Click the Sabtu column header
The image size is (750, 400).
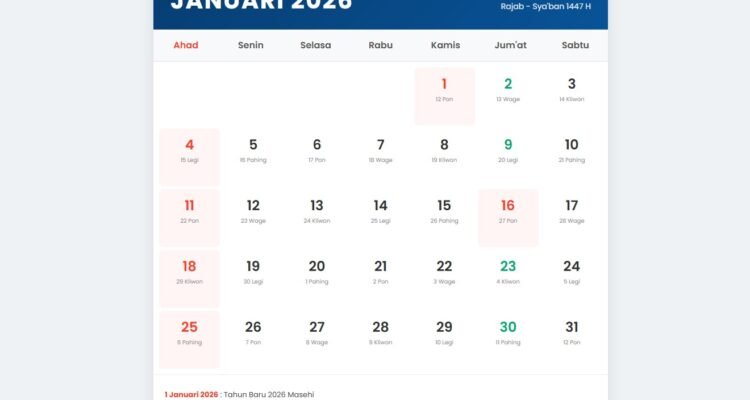coord(575,45)
